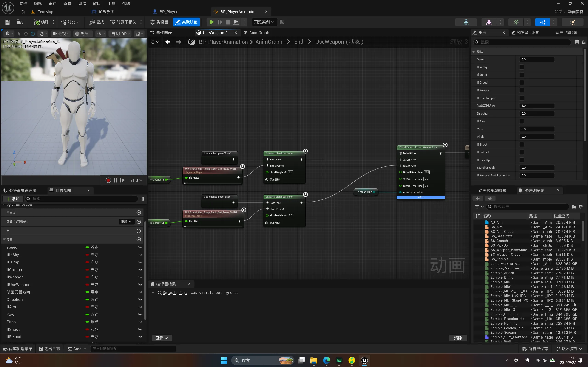Screen dimensions: 588x367
Task: Open the Lit (光照) view mode dropdown
Action: [83, 34]
